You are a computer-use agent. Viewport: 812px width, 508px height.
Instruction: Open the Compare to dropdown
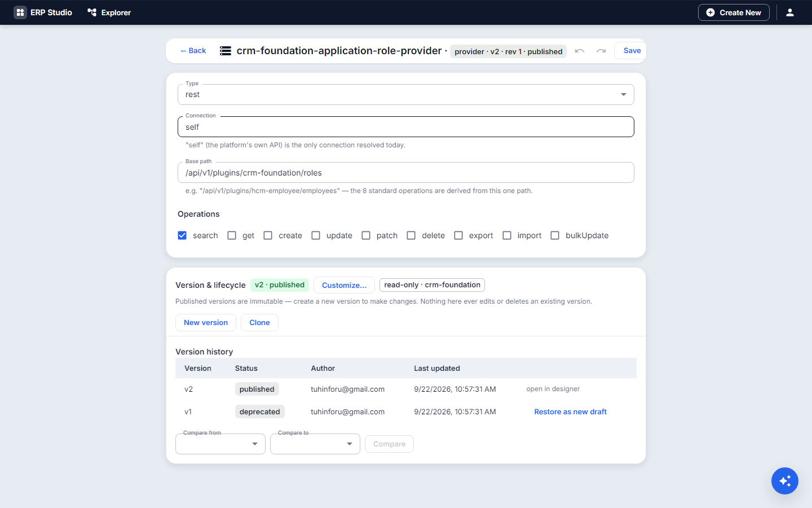[315, 444]
